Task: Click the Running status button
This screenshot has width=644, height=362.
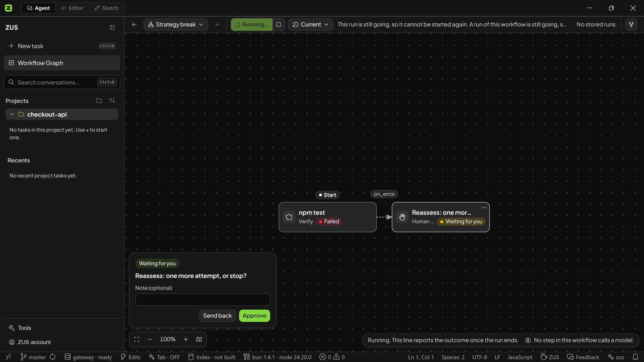Action: pyautogui.click(x=252, y=25)
